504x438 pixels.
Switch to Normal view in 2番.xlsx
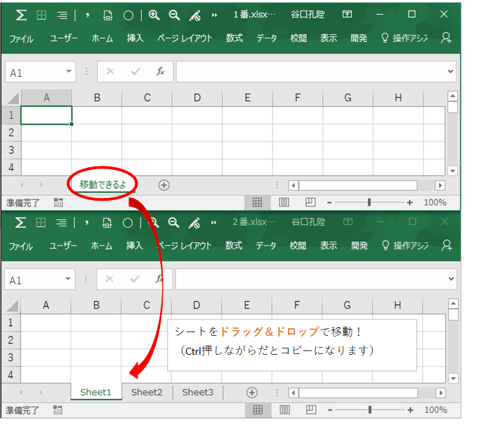point(258,410)
